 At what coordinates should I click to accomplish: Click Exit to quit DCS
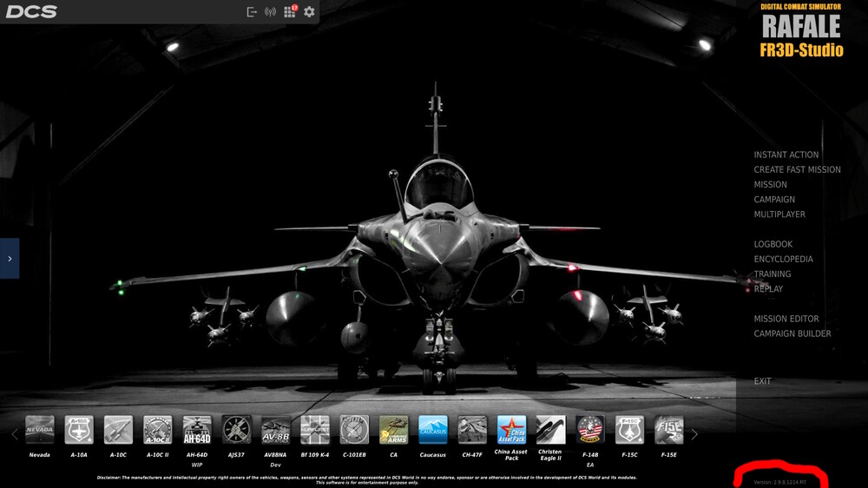click(762, 382)
